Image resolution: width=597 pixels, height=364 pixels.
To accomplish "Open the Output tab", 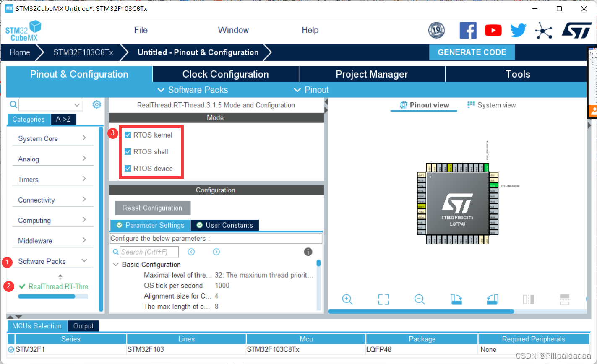I will tap(83, 326).
